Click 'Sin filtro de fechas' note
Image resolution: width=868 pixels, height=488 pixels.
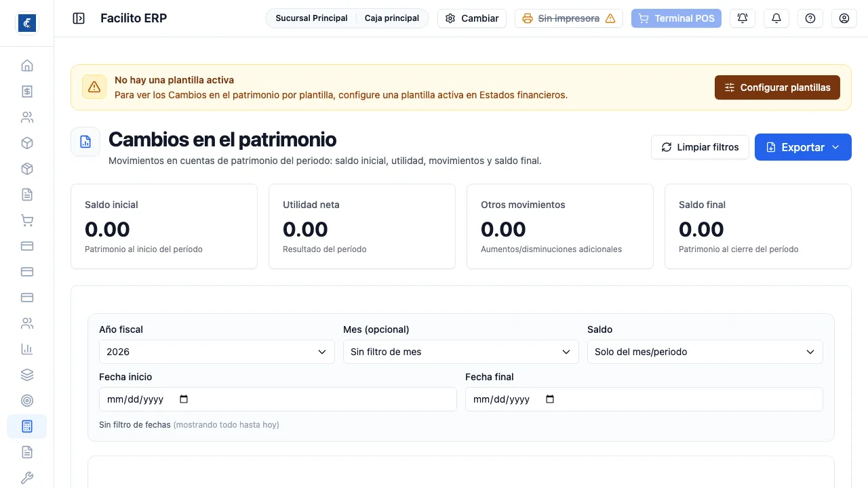click(135, 425)
